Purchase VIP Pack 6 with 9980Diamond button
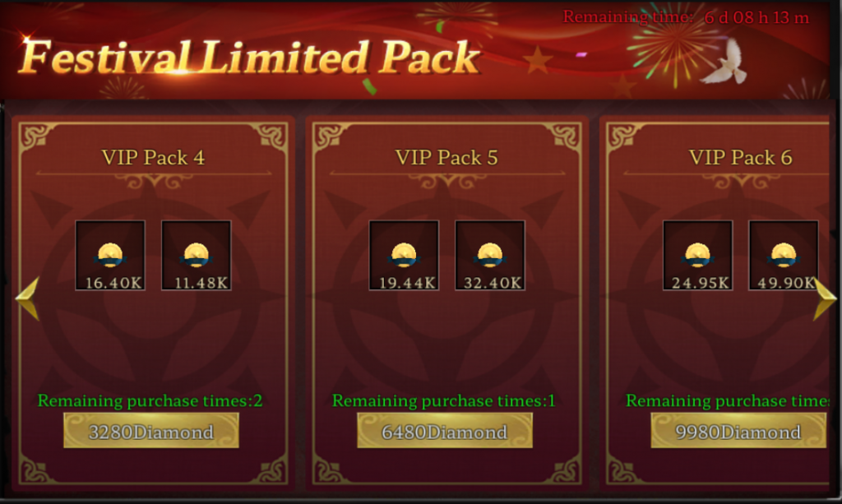Viewport: 842px width, 504px height. [x=738, y=431]
